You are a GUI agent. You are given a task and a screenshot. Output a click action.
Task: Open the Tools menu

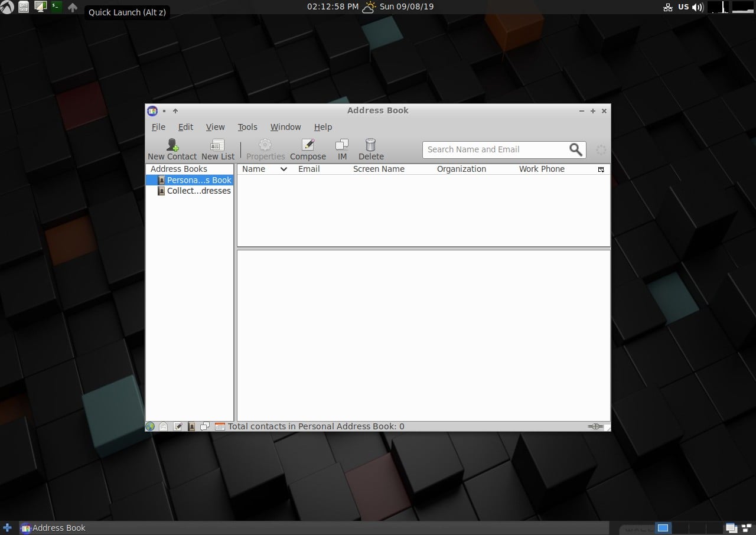point(247,127)
